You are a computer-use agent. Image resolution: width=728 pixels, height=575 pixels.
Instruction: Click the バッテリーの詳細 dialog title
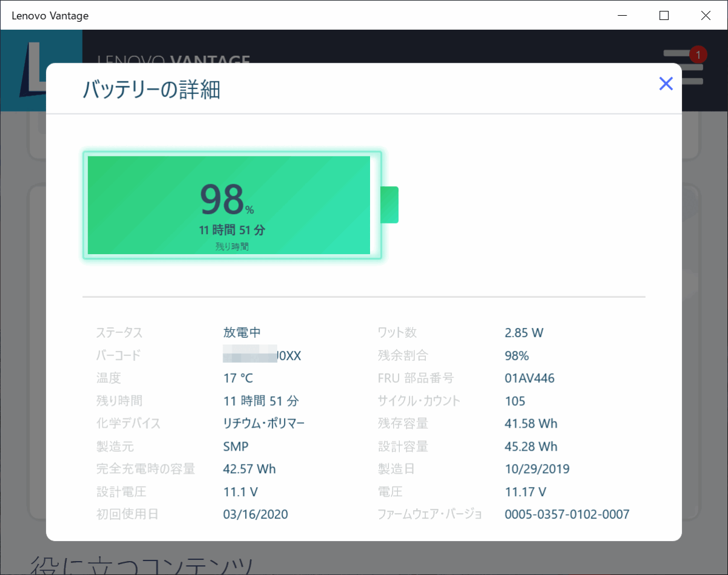tap(151, 90)
